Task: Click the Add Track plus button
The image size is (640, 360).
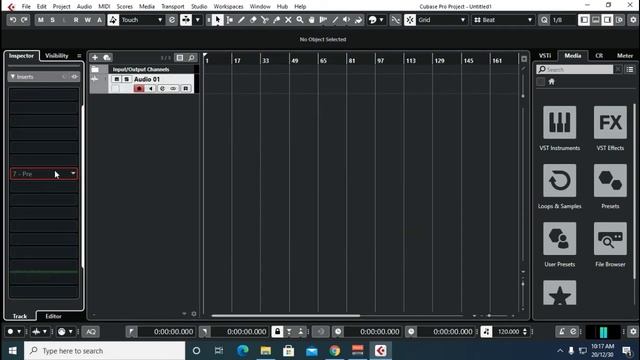Action: coord(95,58)
